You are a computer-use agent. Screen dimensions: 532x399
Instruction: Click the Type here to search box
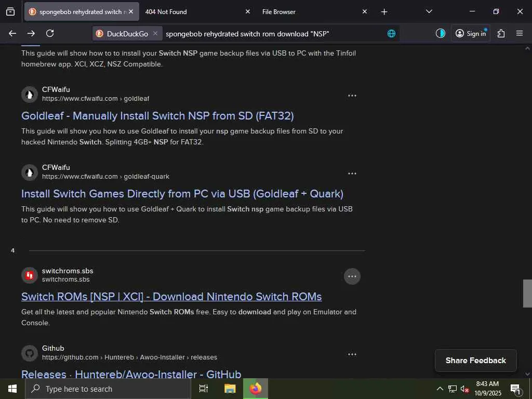[x=108, y=389]
